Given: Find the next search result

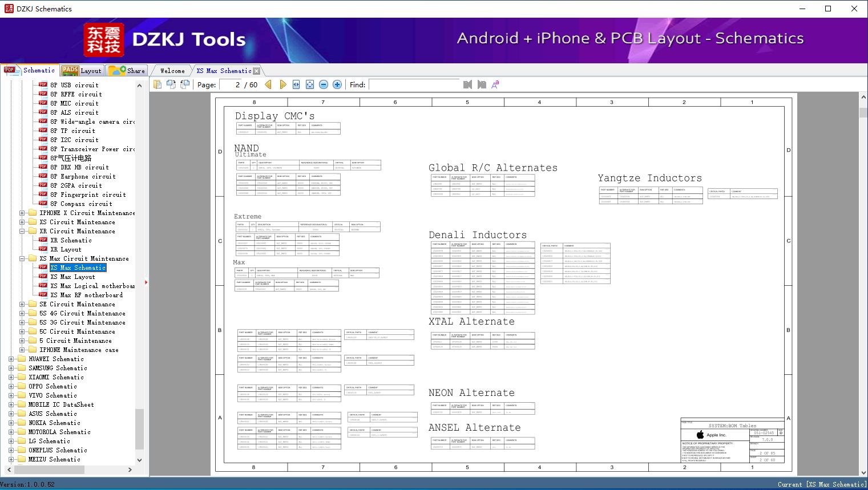Looking at the screenshot, I should pyautogui.click(x=482, y=84).
